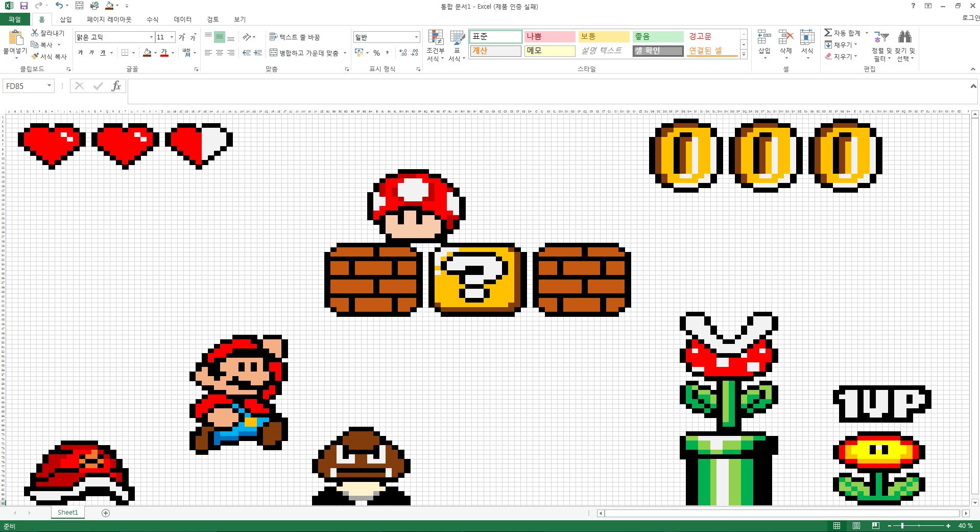The width and height of the screenshot is (980, 532).
Task: Click the Delete cells (삭제) icon
Action: [x=785, y=38]
